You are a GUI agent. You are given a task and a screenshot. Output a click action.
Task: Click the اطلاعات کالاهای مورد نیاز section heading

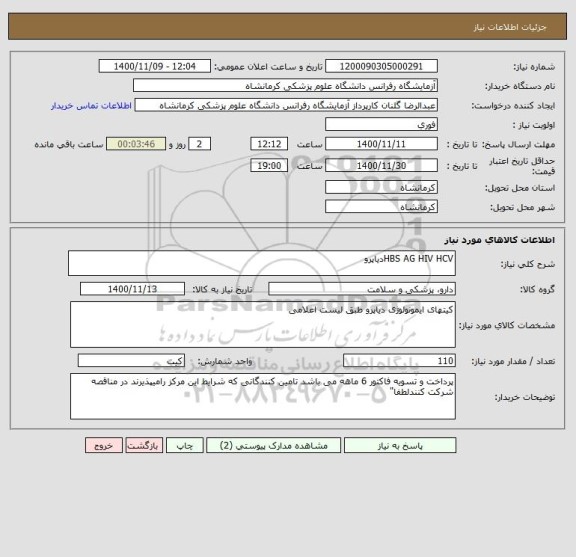(x=500, y=240)
